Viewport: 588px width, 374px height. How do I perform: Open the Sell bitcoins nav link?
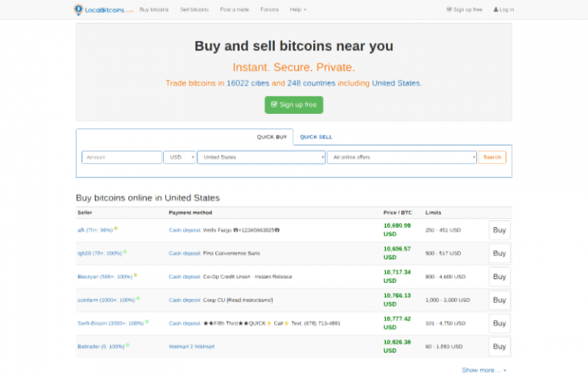194,10
